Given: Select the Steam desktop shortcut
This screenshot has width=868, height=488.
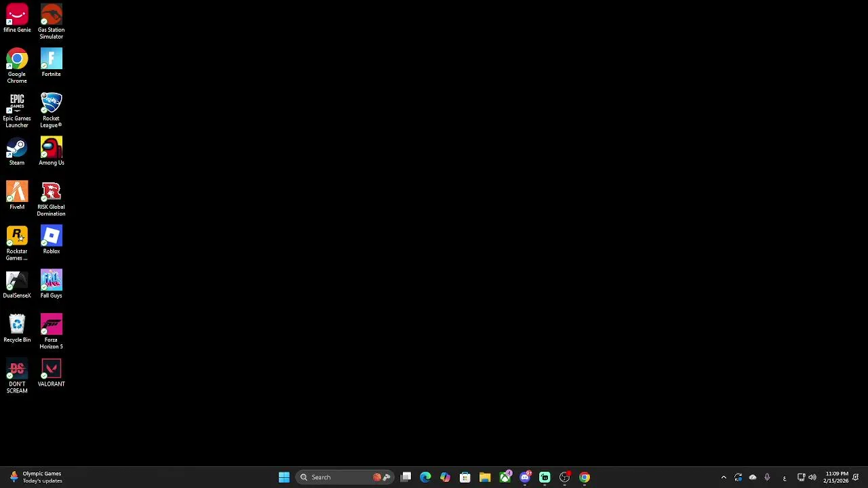Looking at the screenshot, I should click(x=17, y=151).
